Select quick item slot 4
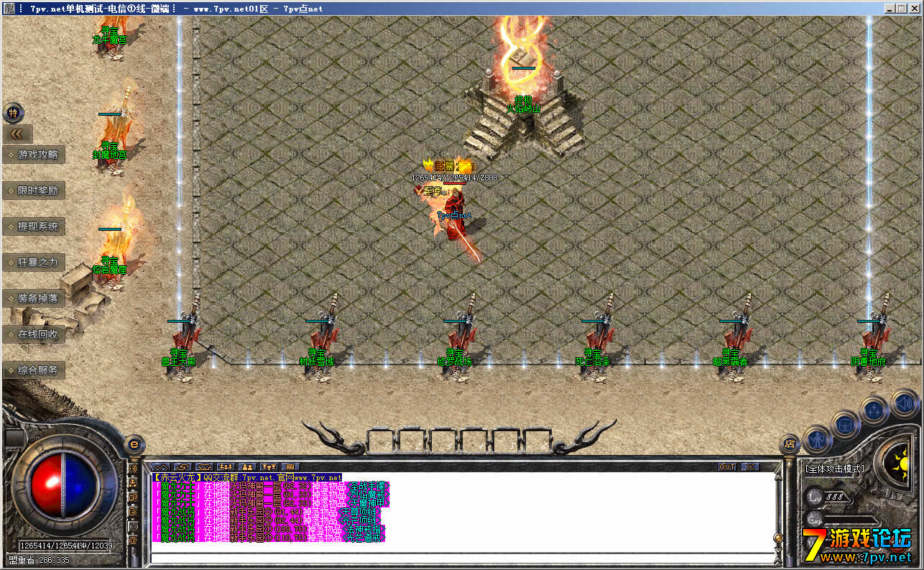The height and width of the screenshot is (570, 924). 475,440
